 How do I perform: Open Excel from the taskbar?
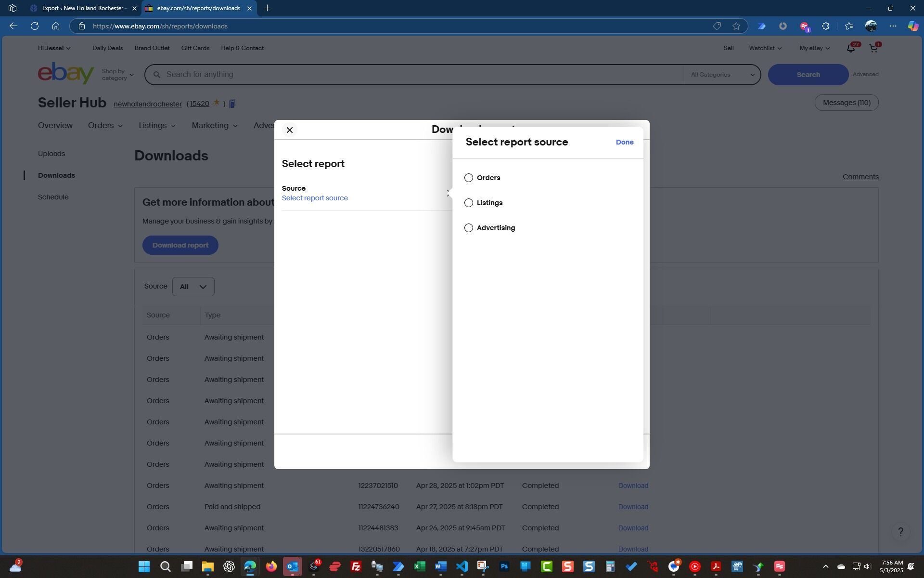pos(419,566)
